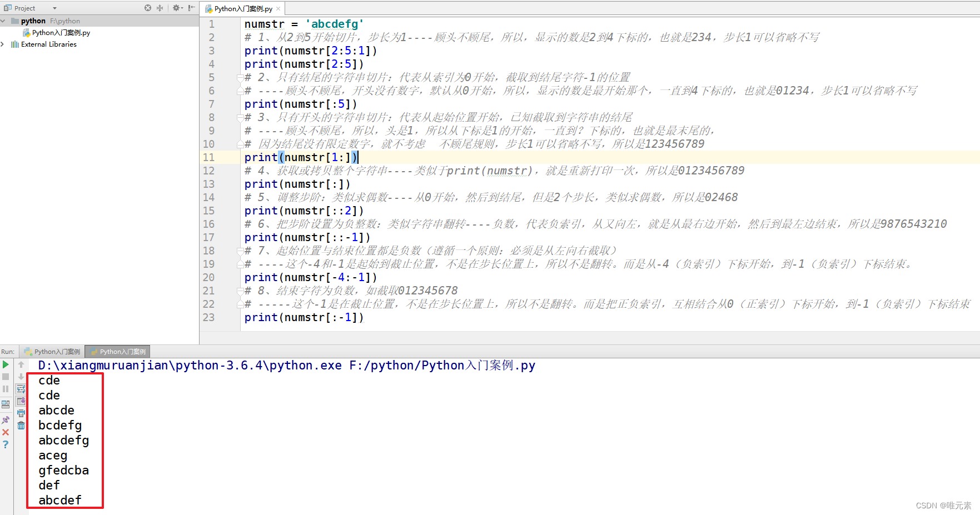Click the Print console output icon
The image size is (980, 515).
tap(21, 413)
